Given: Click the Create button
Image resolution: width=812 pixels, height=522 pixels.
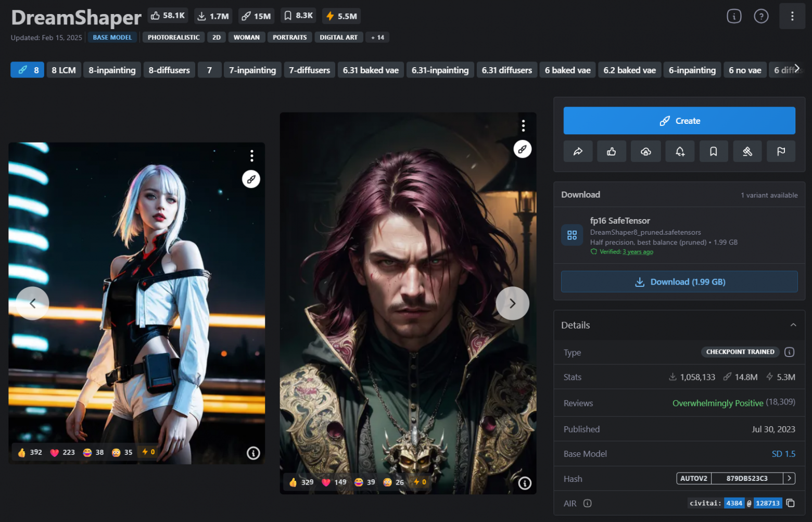Looking at the screenshot, I should (679, 121).
